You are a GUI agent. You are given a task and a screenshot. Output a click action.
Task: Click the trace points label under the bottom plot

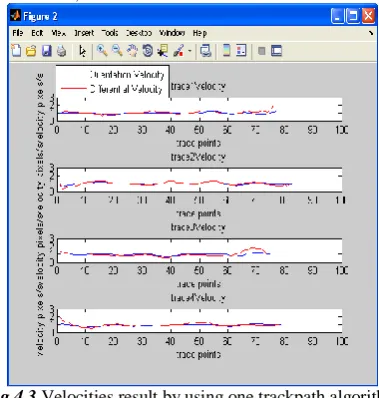(x=198, y=354)
